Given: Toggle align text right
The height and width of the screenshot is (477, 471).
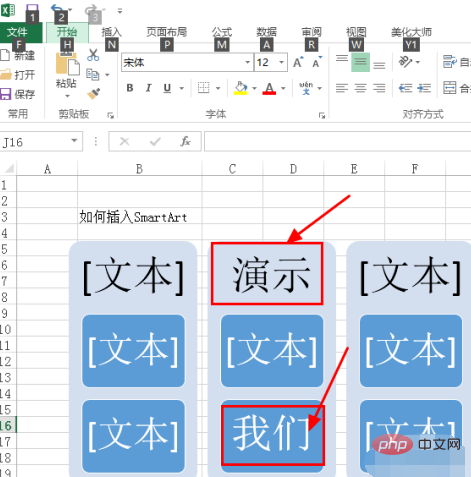Looking at the screenshot, I should tap(379, 88).
